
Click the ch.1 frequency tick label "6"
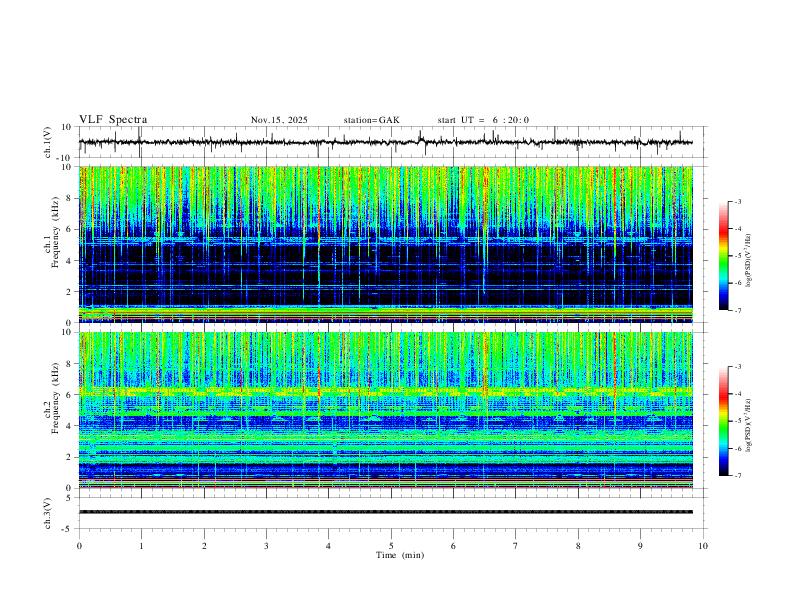pyautogui.click(x=67, y=229)
